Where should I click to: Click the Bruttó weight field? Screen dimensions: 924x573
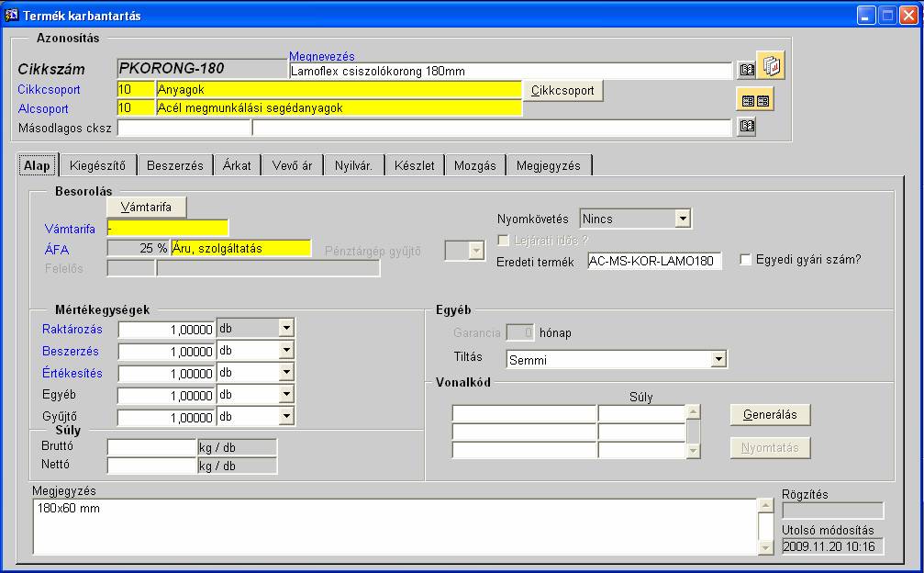tap(152, 447)
